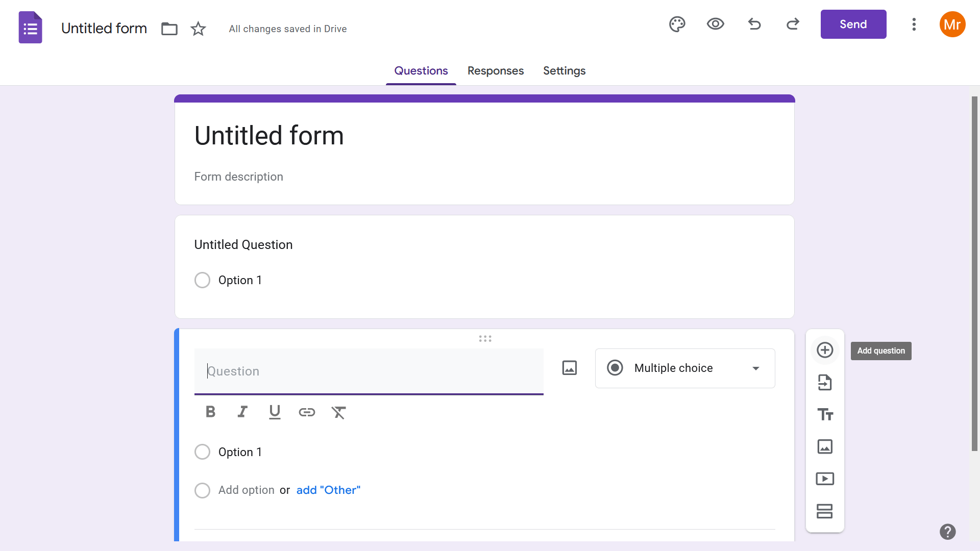Click the Send button
Image resolution: width=980 pixels, height=551 pixels.
tap(853, 24)
